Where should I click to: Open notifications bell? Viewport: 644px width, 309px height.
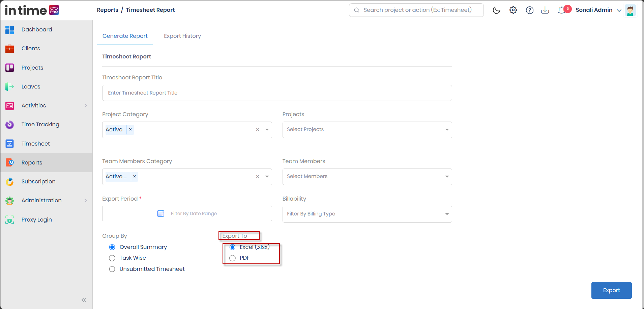(x=561, y=10)
